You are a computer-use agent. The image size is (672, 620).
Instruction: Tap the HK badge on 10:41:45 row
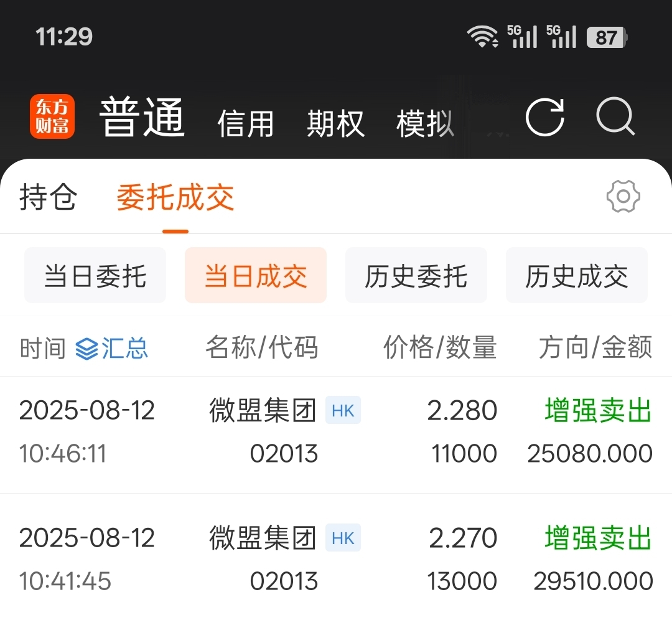click(x=343, y=538)
